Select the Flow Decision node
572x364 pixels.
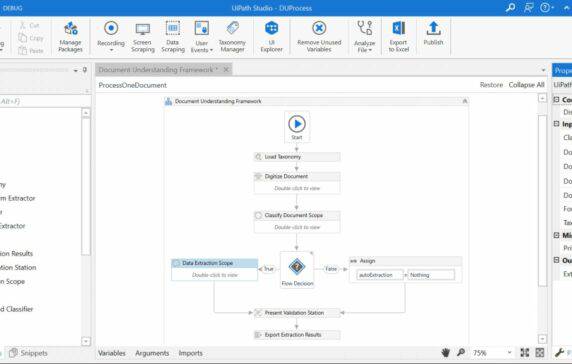[x=297, y=270]
